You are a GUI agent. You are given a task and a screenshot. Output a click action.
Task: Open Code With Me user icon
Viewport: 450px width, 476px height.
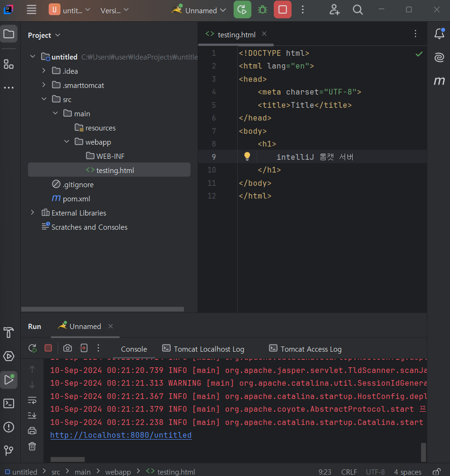[334, 10]
